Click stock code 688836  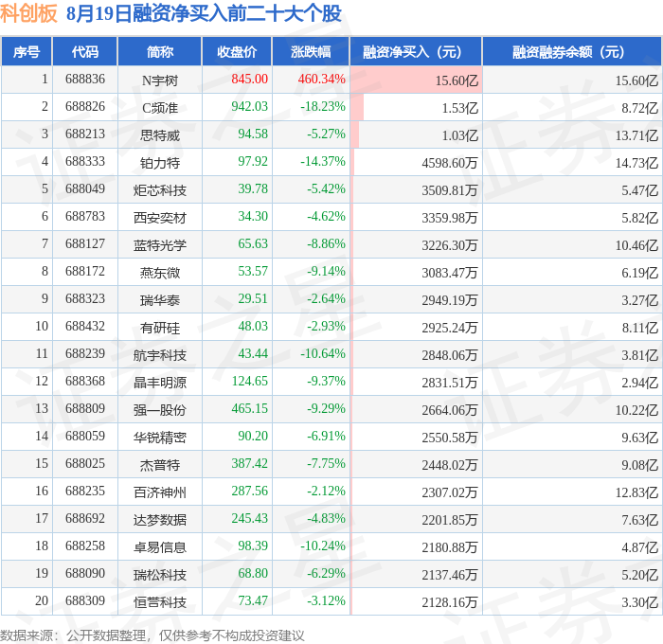[85, 79]
